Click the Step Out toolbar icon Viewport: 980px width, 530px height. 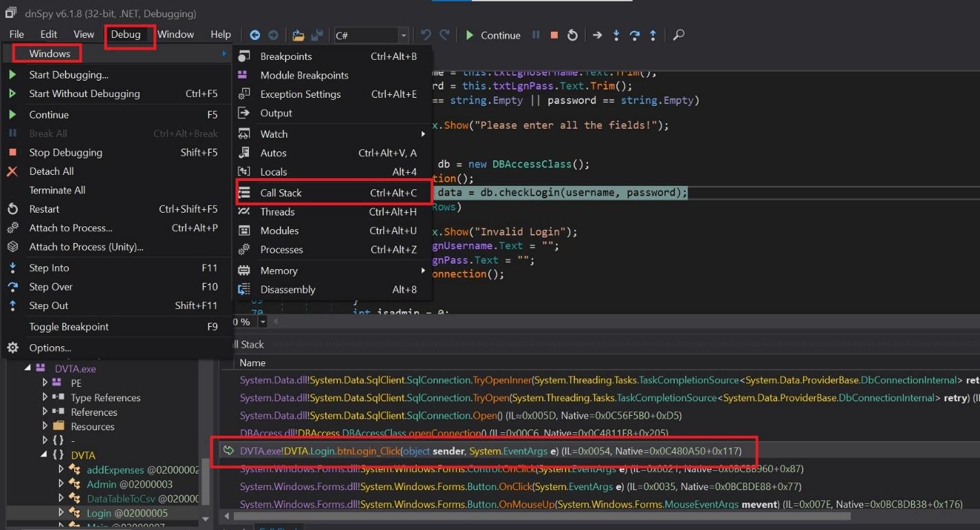(652, 34)
